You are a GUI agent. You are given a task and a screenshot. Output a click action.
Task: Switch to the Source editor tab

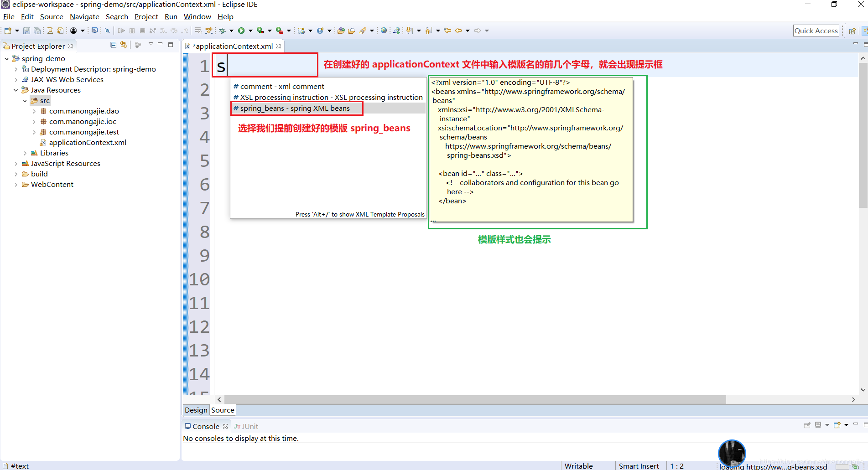click(x=223, y=410)
